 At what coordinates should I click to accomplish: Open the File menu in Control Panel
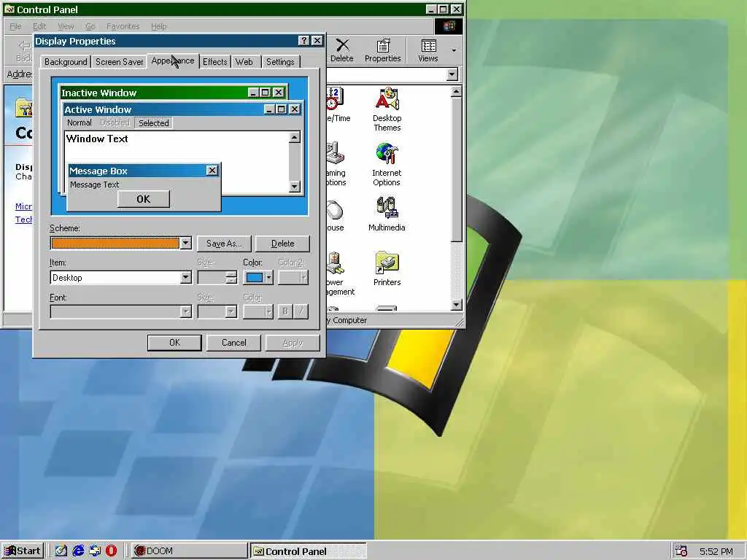(16, 26)
